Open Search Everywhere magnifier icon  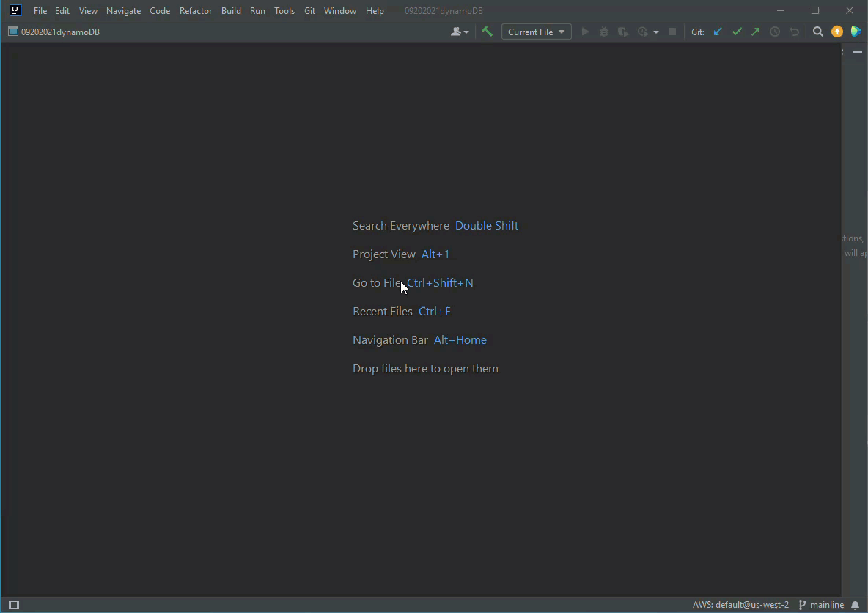(x=818, y=32)
